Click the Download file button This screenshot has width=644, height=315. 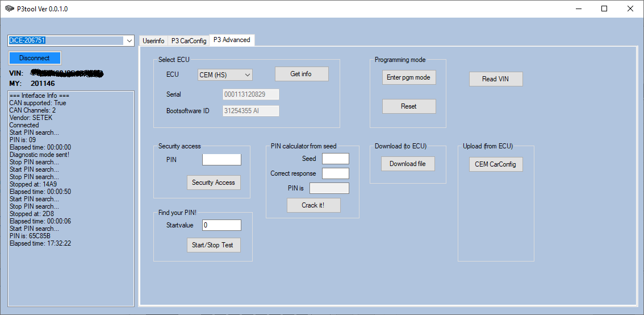[x=408, y=164]
